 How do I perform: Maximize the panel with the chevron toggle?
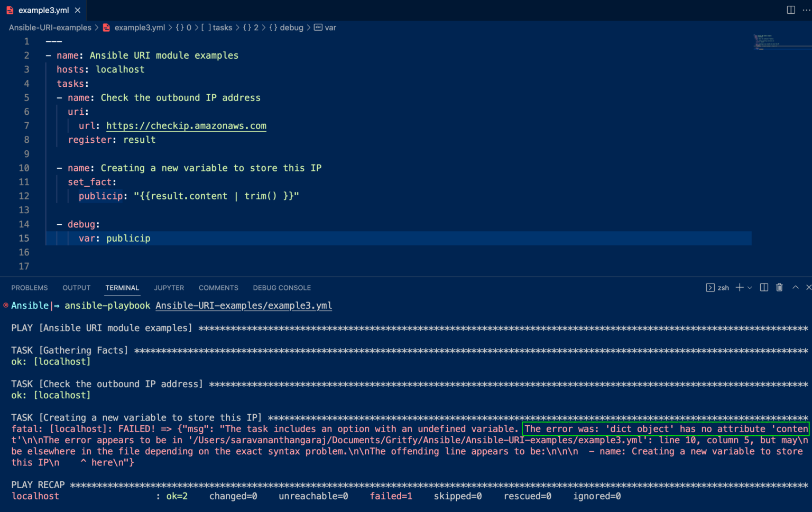(796, 288)
